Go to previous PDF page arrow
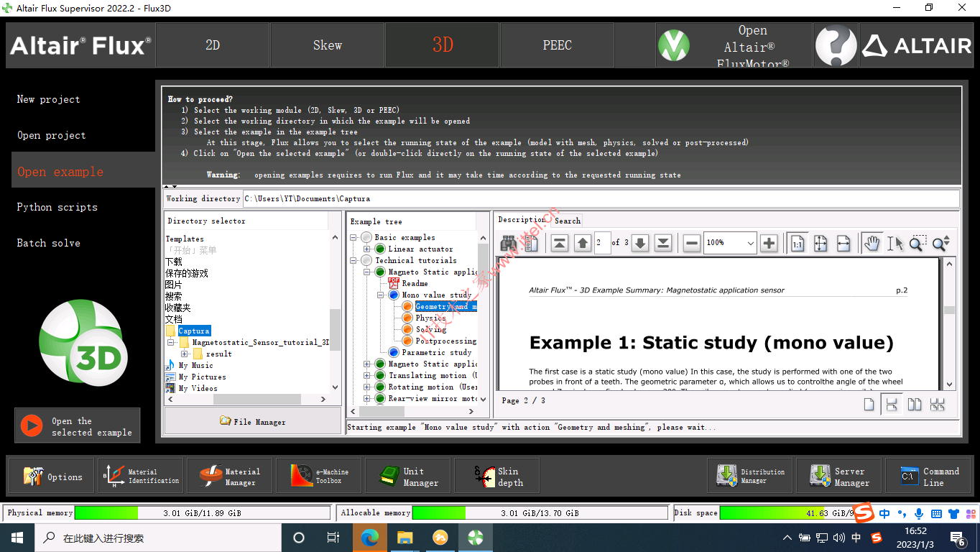 pyautogui.click(x=583, y=243)
